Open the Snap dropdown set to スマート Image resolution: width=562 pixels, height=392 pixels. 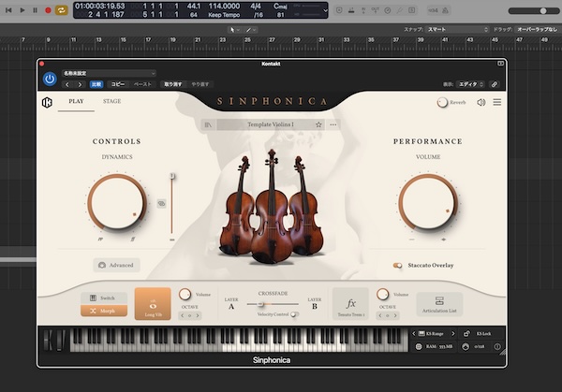pos(457,29)
